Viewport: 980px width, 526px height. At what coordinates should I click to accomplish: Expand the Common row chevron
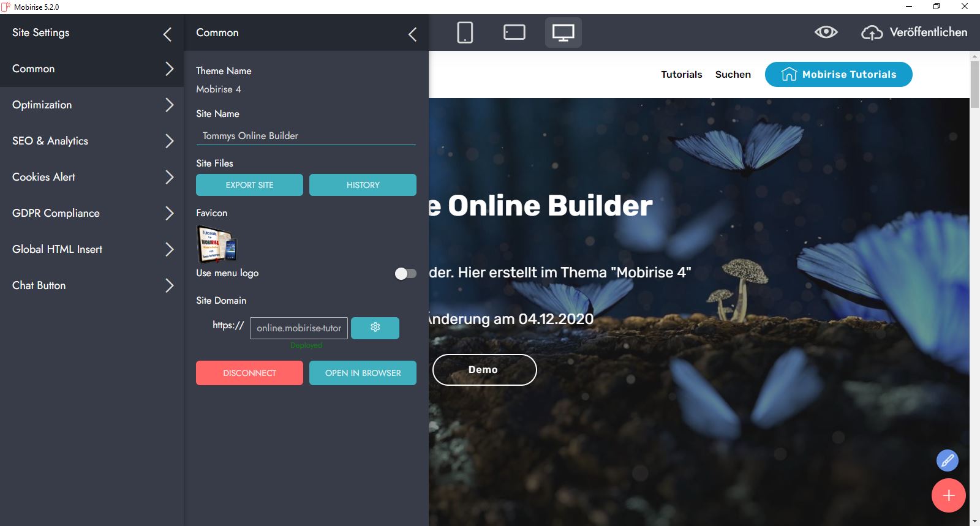(170, 69)
